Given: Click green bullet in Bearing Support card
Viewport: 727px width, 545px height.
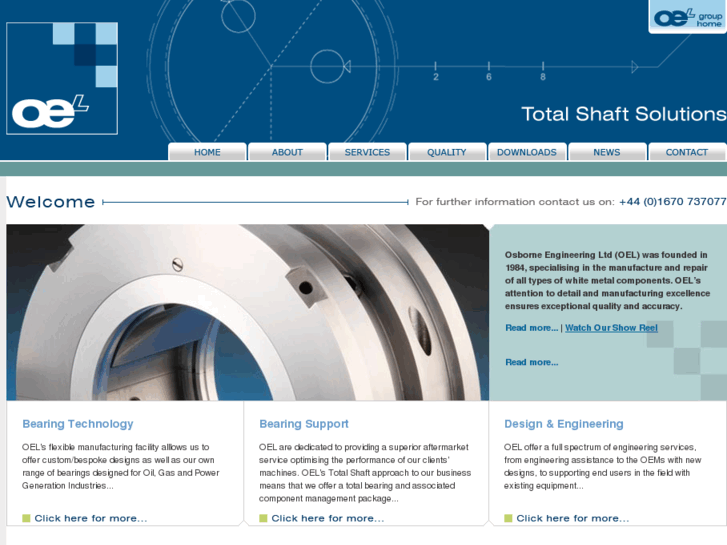Looking at the screenshot, I should click(x=263, y=518).
